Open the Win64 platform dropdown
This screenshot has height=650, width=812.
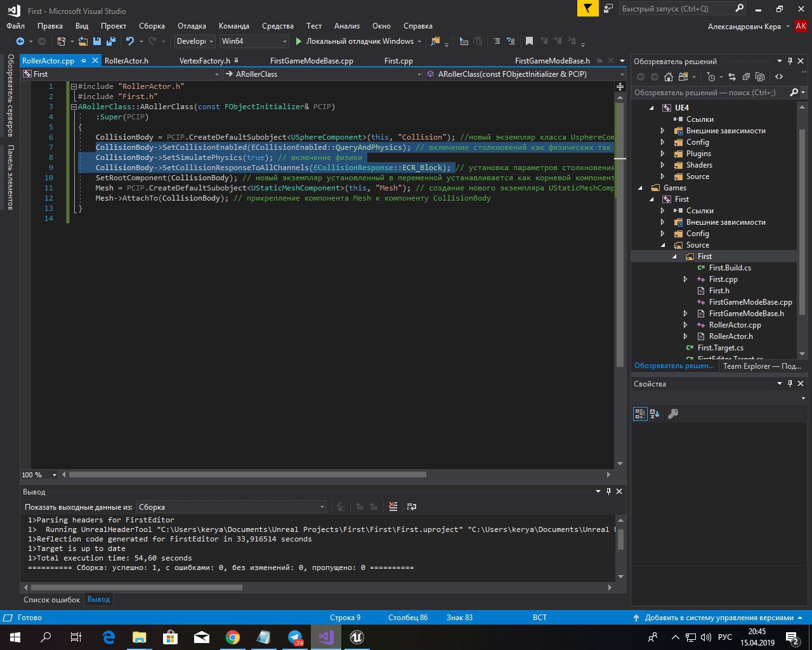point(254,41)
